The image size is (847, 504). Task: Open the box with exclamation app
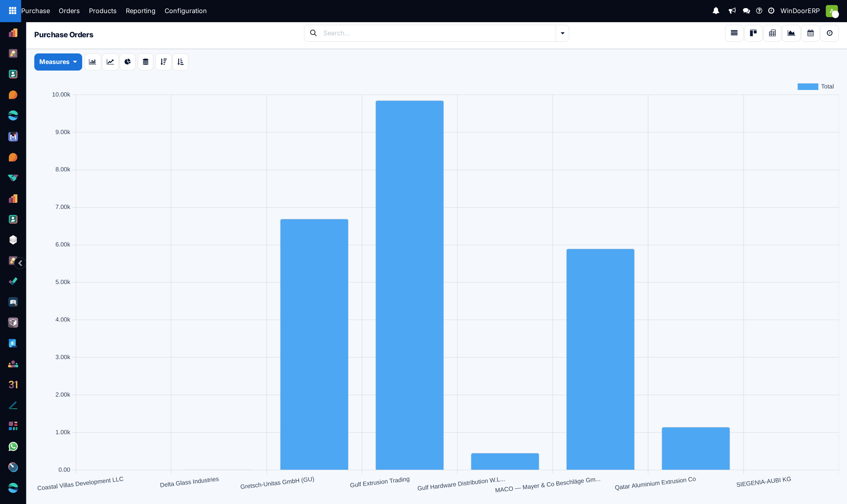coord(13,323)
